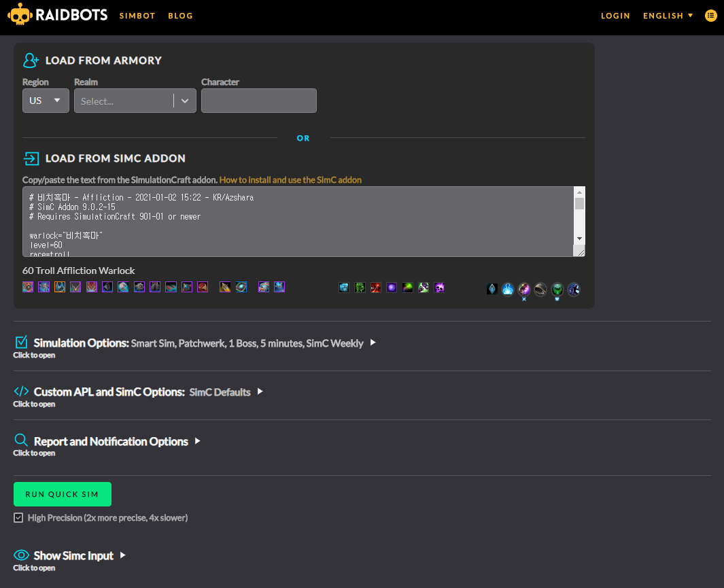This screenshot has height=588, width=724.
Task: Open the English language dropdown
Action: [x=668, y=16]
